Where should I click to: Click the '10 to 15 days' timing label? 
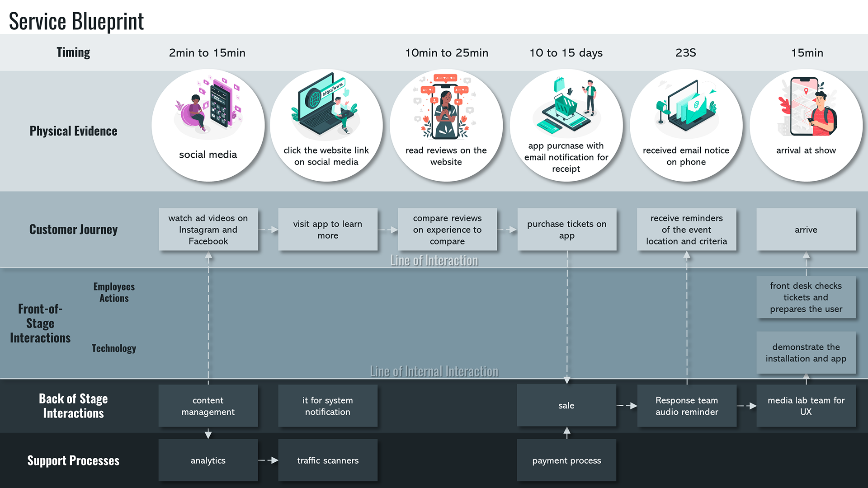(566, 53)
